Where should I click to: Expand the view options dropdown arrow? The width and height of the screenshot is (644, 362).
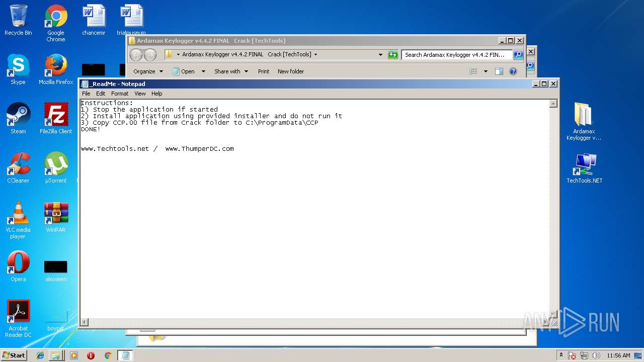point(486,71)
